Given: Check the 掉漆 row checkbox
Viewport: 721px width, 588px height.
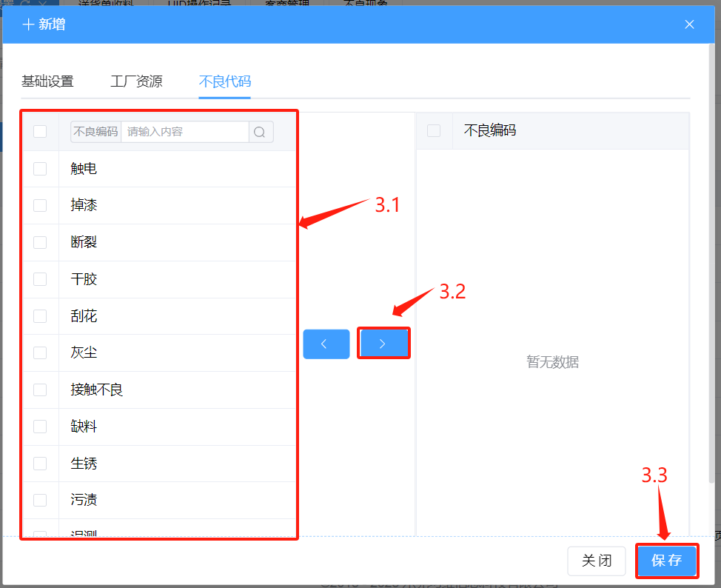Looking at the screenshot, I should click(x=40, y=205).
